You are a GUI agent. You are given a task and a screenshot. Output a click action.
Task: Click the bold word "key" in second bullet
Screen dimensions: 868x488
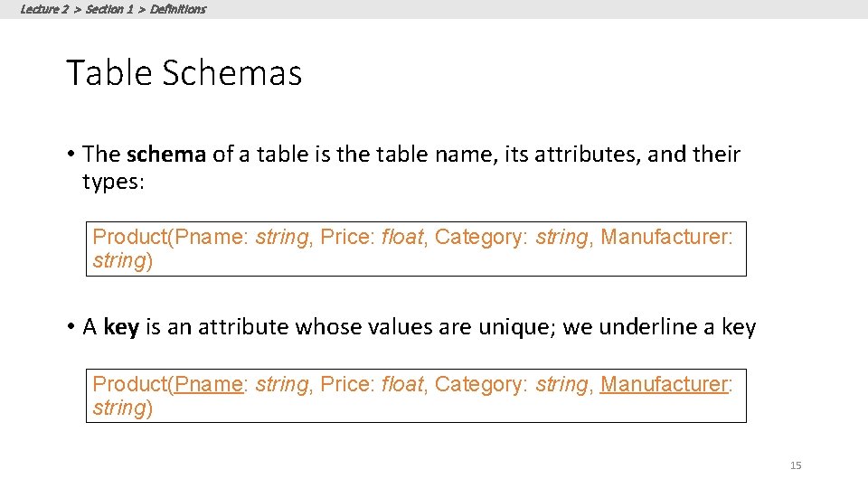(x=121, y=327)
